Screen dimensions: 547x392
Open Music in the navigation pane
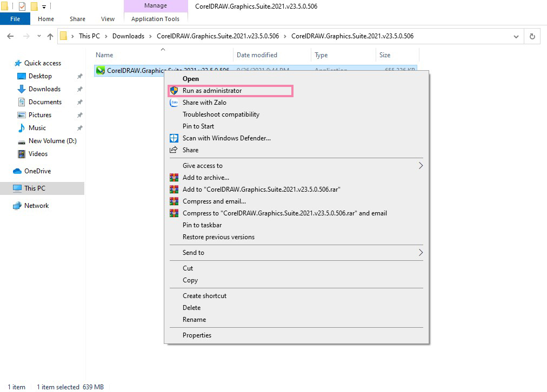[37, 128]
